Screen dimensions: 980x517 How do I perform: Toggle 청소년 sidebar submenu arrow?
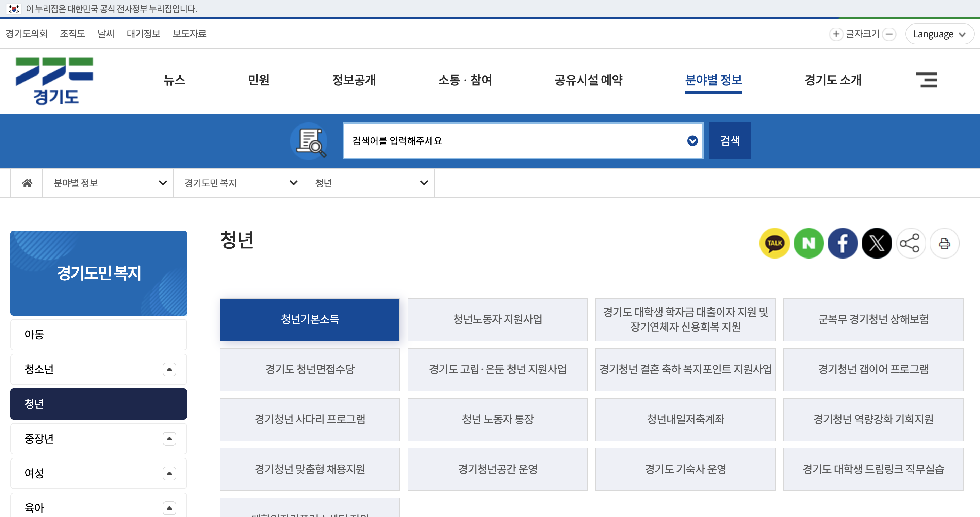[169, 369]
